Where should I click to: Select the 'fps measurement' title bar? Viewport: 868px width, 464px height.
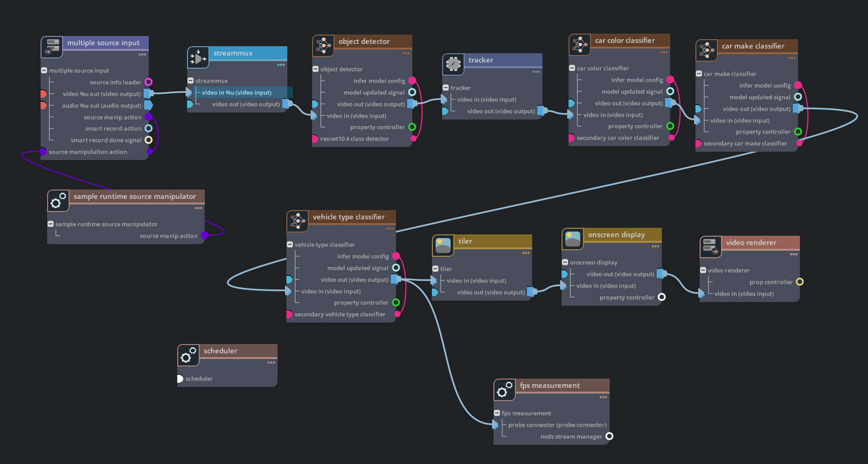tap(562, 386)
